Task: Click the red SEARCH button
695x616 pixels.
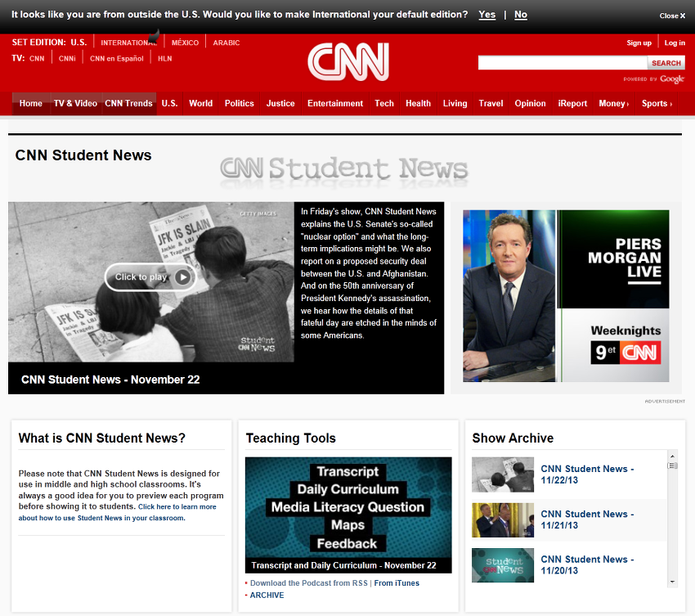Action: coord(666,63)
